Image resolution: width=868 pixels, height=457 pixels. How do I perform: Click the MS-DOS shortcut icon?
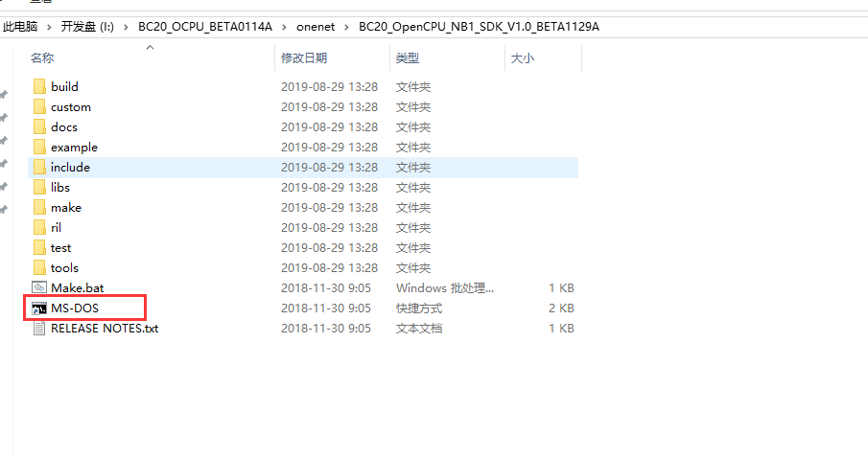(x=39, y=308)
